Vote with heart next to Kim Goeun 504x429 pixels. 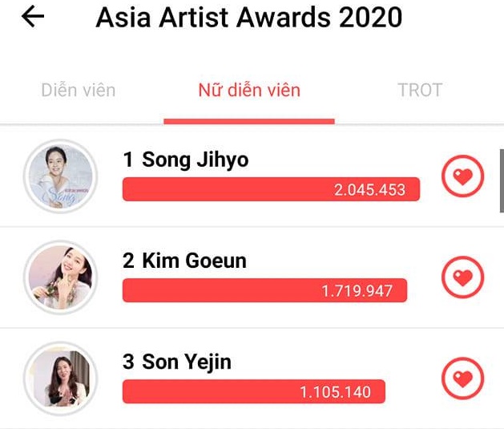463,278
